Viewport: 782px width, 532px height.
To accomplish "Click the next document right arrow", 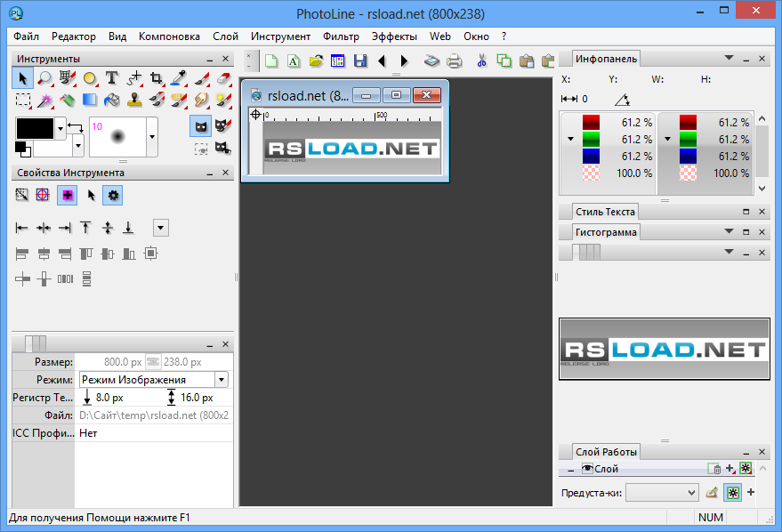I will tap(404, 60).
